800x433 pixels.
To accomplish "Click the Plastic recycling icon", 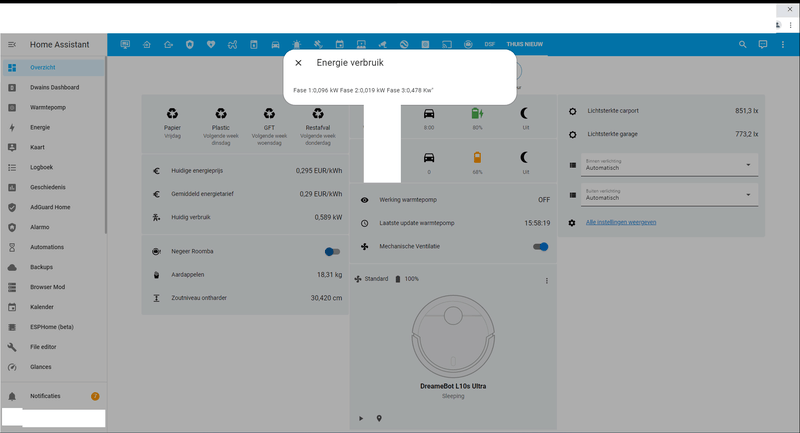I will click(221, 114).
